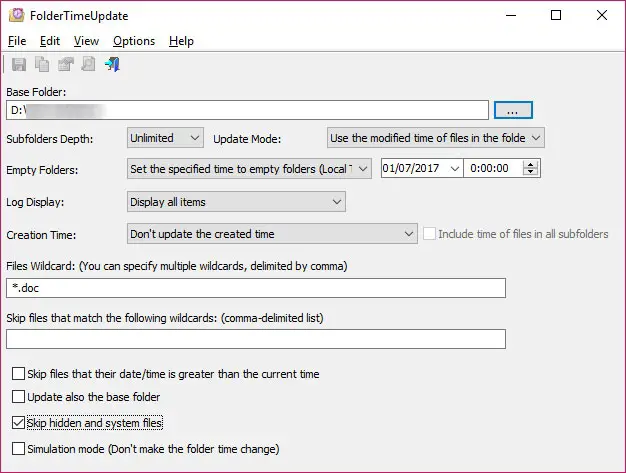Click the skip files wildcards input field
The image size is (626, 473).
[x=256, y=339]
